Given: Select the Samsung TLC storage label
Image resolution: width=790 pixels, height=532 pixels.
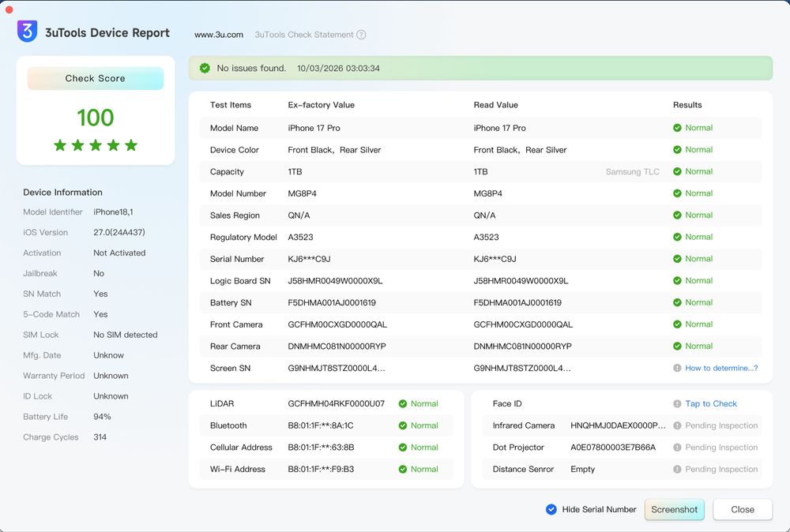Looking at the screenshot, I should click(x=632, y=171).
